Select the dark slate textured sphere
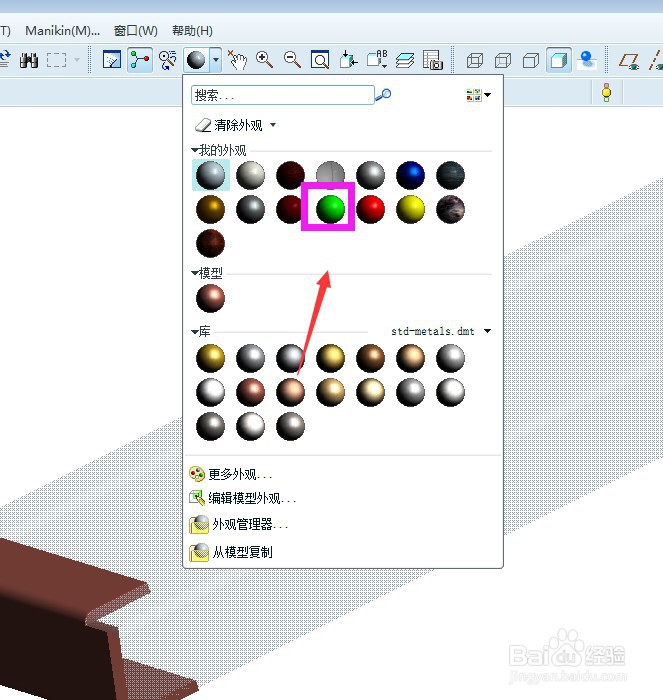 (450, 175)
